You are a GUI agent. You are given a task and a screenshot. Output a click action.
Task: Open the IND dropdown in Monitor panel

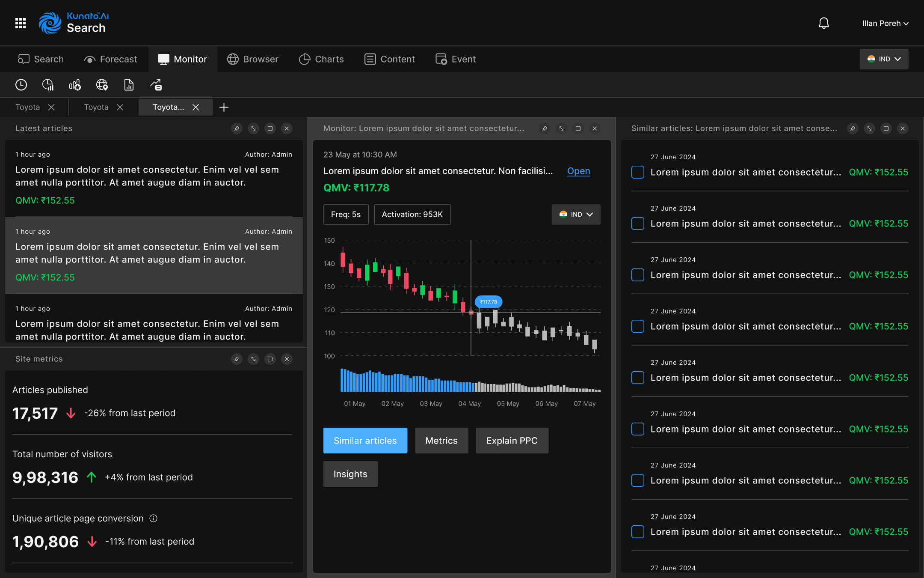coord(576,215)
